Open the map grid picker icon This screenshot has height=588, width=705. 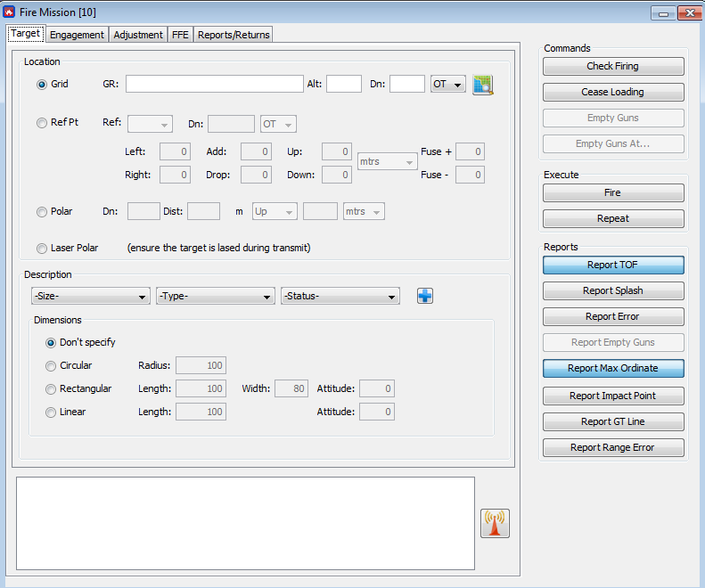click(483, 85)
